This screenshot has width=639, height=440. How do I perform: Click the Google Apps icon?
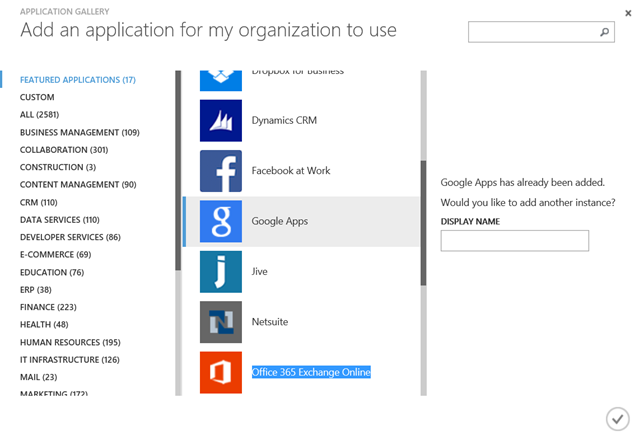[220, 221]
